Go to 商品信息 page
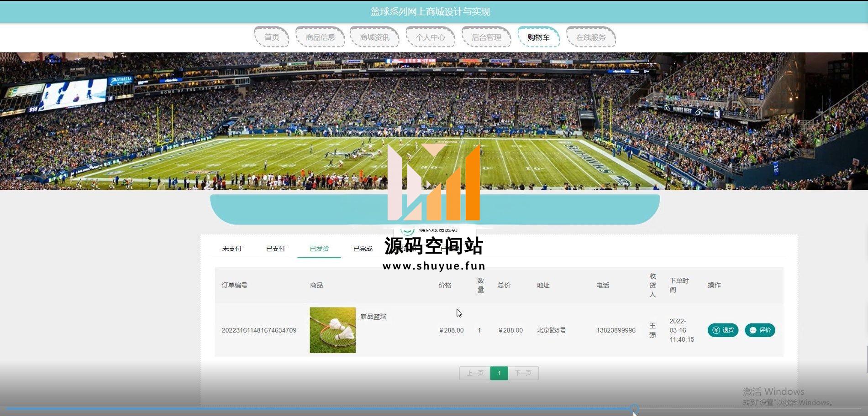Viewport: 868px width, 416px height. (x=320, y=37)
